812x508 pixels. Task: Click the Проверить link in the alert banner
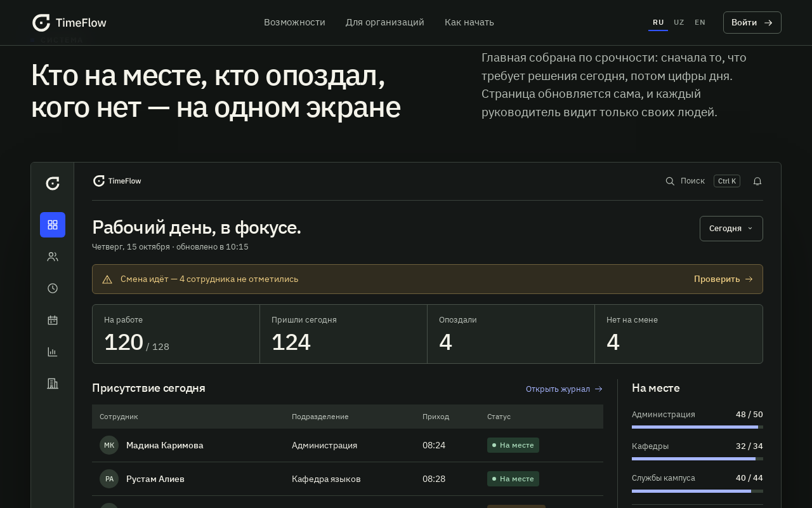point(723,279)
